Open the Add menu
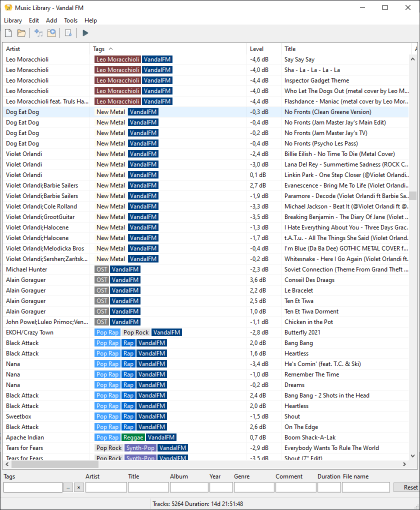The height and width of the screenshot is (510, 420). 51,20
